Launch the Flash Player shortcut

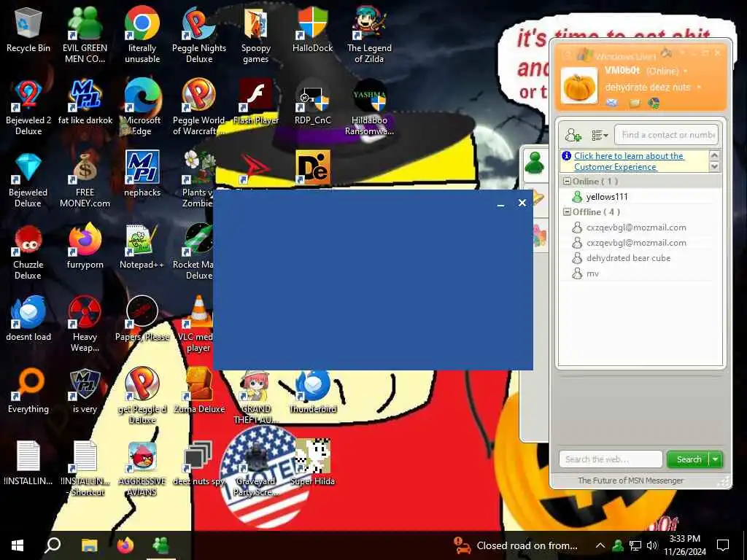[256, 102]
